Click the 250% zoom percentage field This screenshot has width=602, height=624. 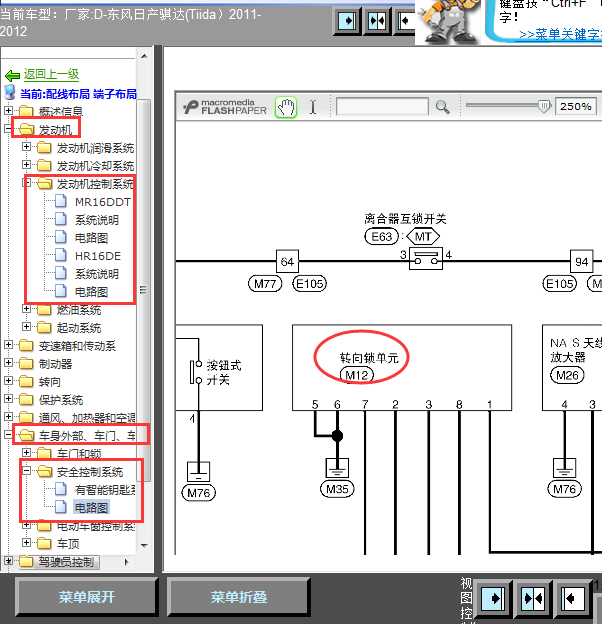pyautogui.click(x=576, y=107)
